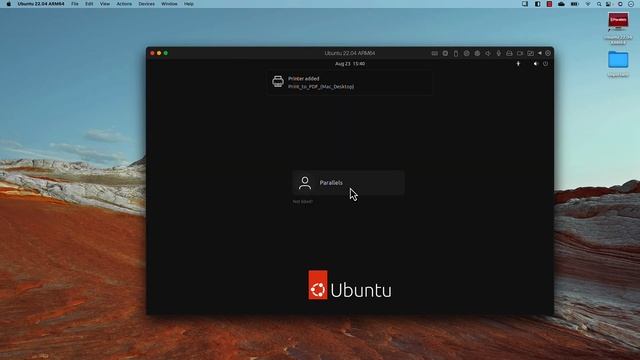Click the camera icon in Parallels title bar

point(520,53)
